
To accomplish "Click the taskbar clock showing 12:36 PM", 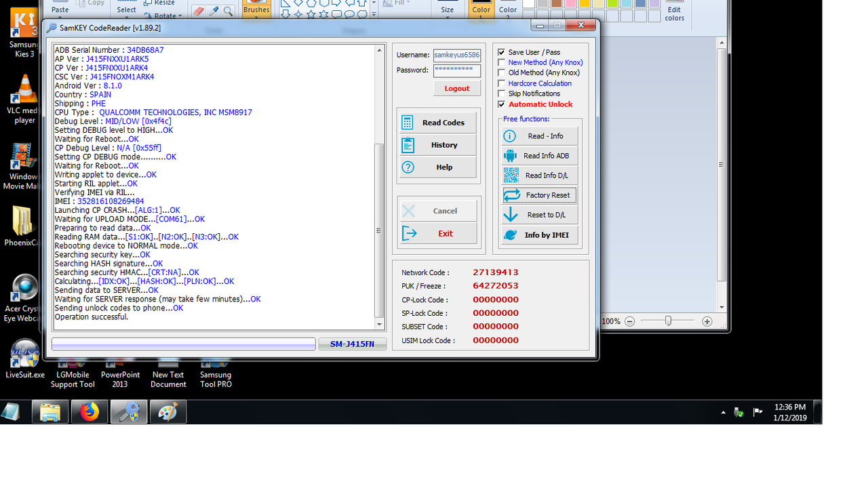I will (x=790, y=412).
